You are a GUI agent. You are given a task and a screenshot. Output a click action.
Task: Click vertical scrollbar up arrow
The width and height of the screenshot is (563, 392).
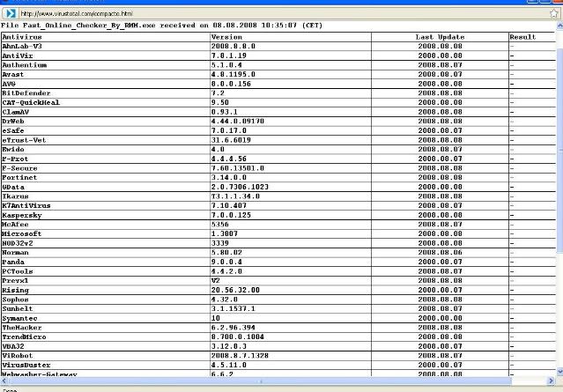pos(559,26)
